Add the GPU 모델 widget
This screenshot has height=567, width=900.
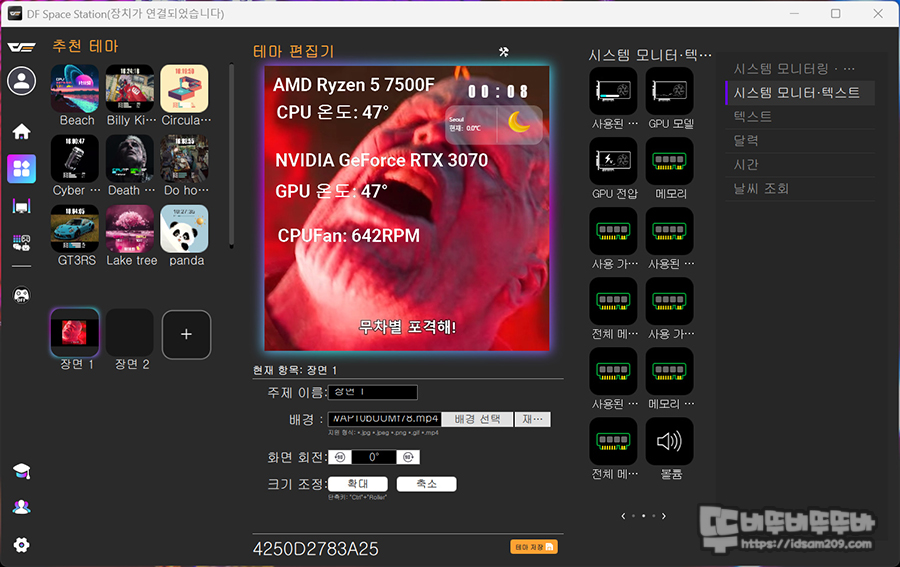[x=669, y=91]
